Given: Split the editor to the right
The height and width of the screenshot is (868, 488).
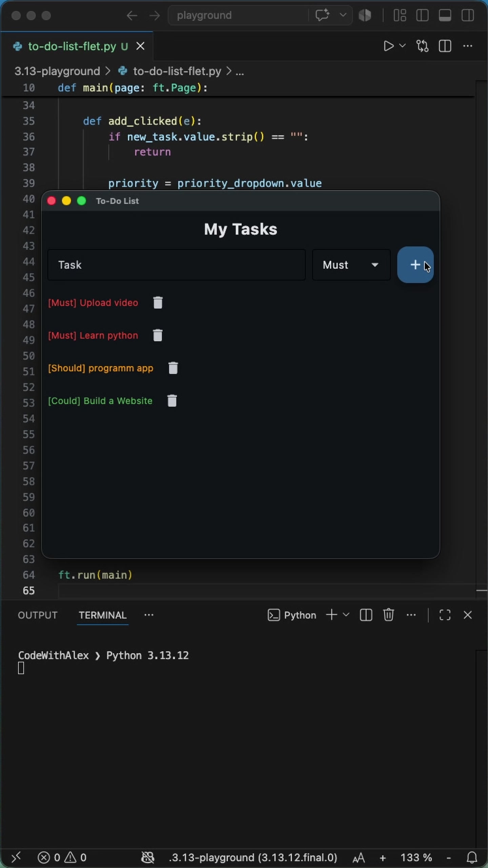Looking at the screenshot, I should [x=445, y=46].
